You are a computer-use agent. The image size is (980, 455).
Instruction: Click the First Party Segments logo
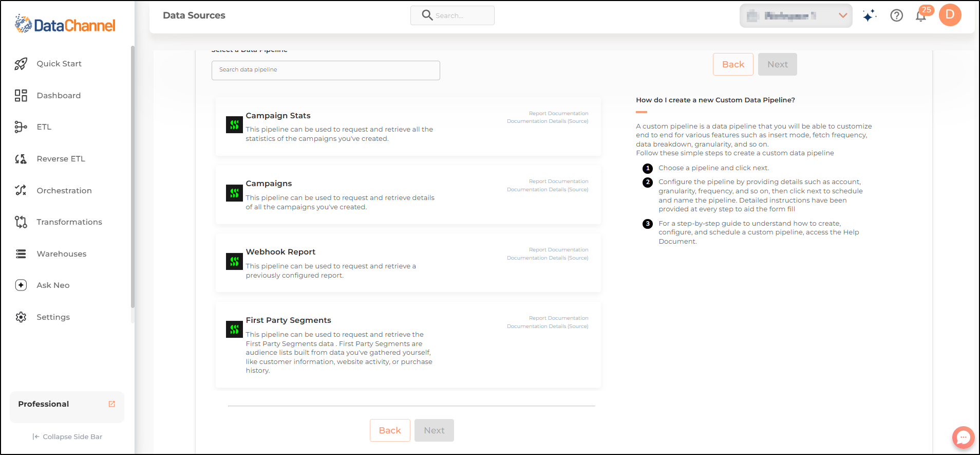234,330
